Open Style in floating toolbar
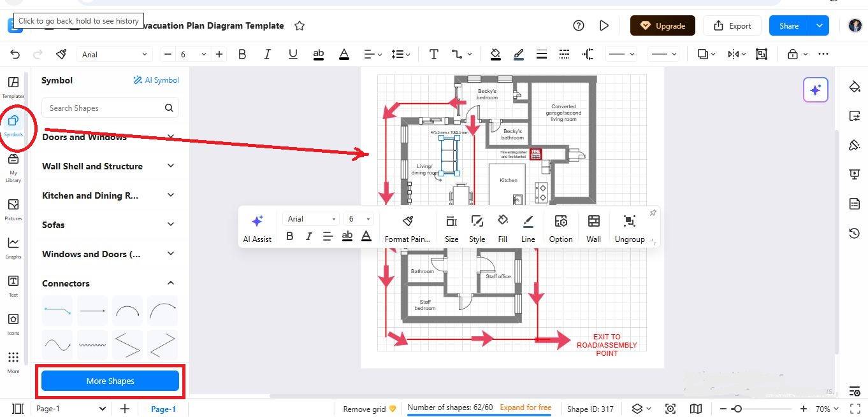This screenshot has width=868, height=417. pos(477,228)
